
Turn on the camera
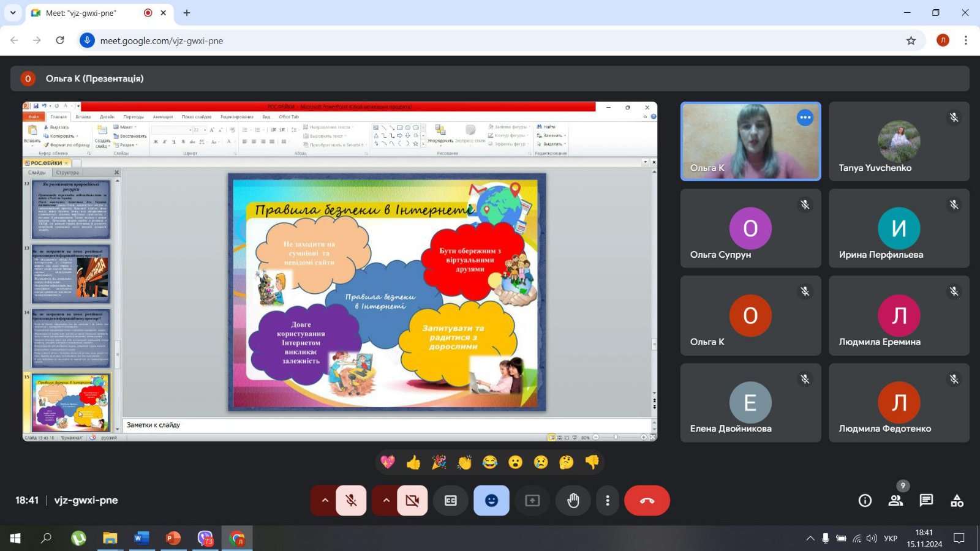412,501
